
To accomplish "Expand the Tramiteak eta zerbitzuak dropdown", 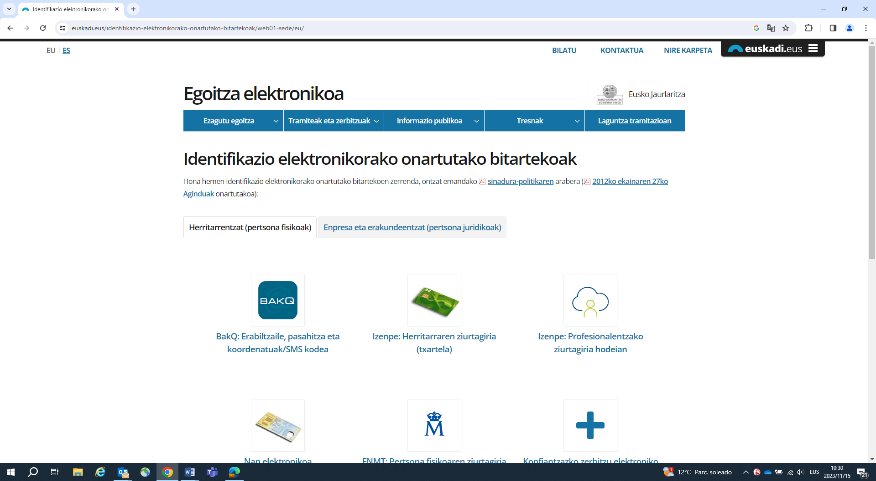I will coord(335,121).
